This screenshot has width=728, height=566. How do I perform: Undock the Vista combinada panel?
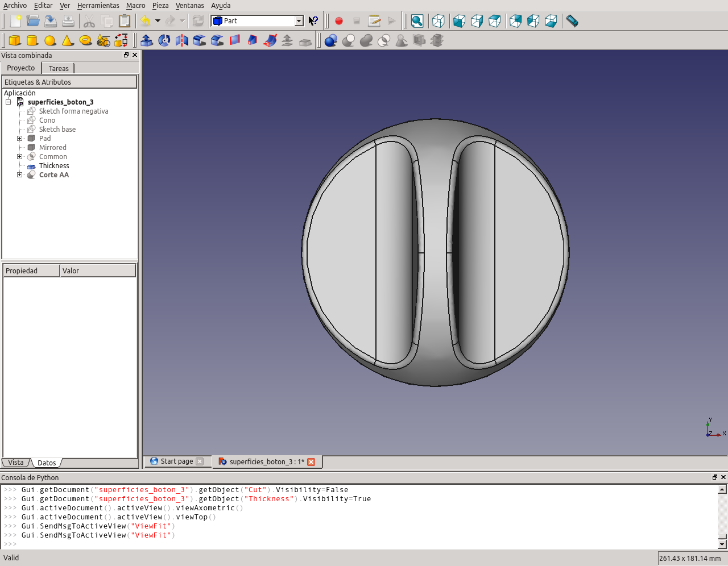pos(126,55)
